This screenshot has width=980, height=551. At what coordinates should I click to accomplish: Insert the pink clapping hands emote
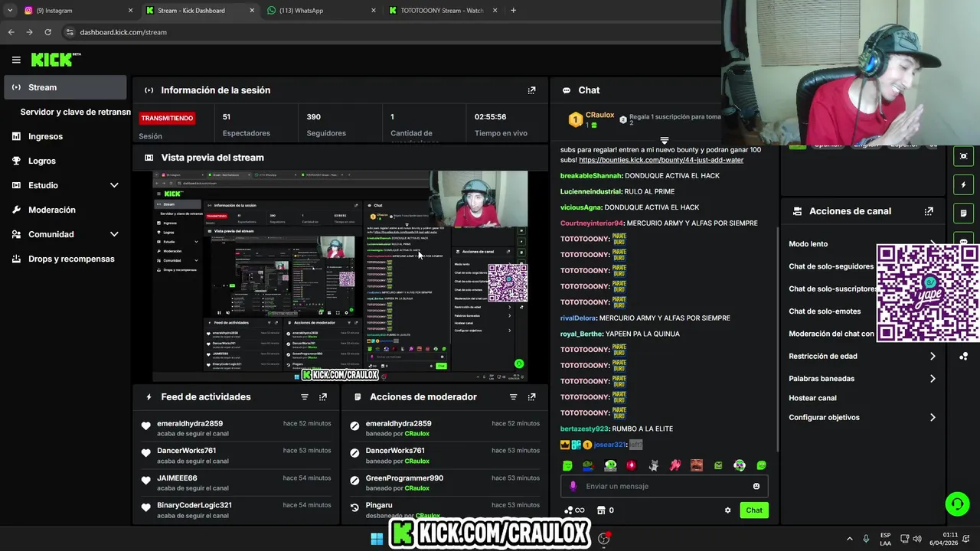point(675,465)
